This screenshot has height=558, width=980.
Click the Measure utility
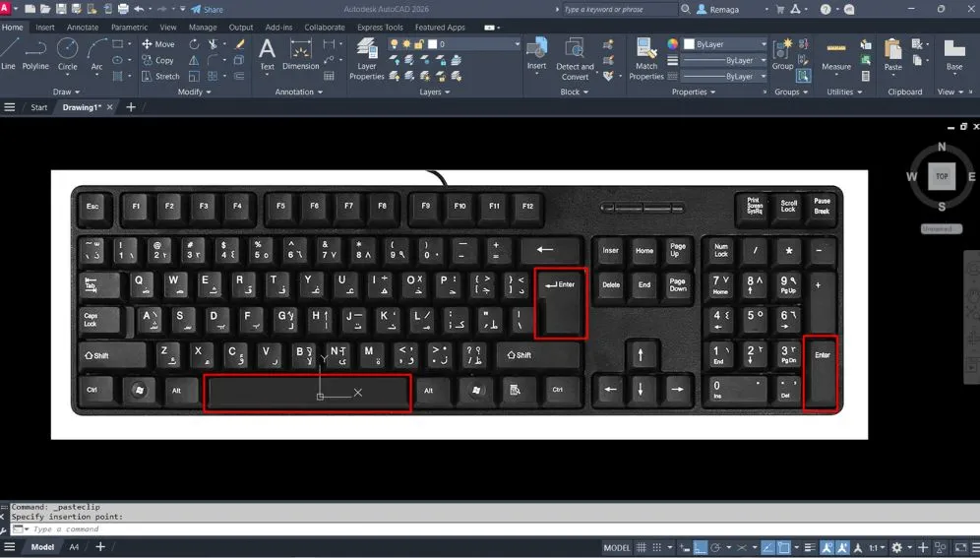[x=836, y=57]
